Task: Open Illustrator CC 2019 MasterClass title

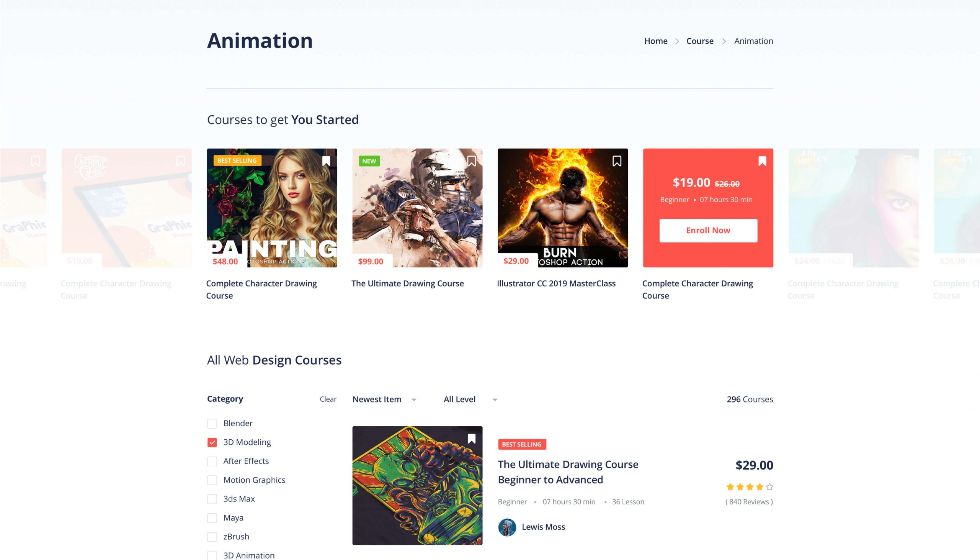Action: coord(556,283)
